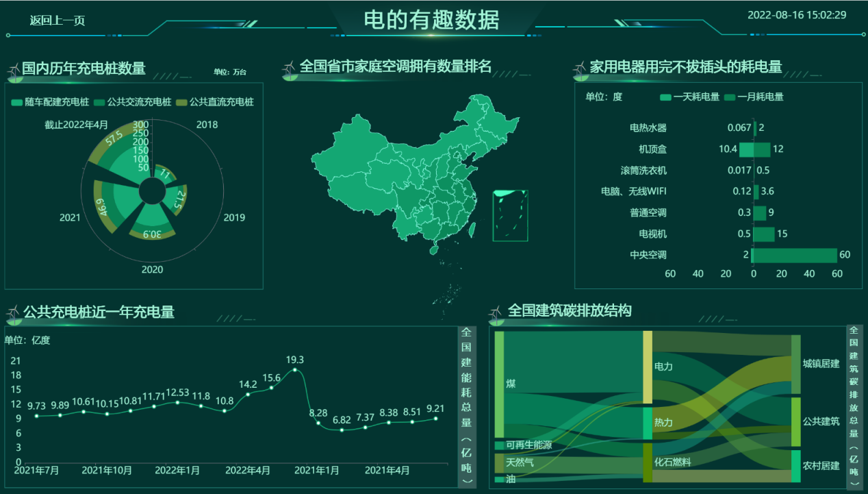Select the 城镇居建 node in the Sankey diagram

pos(796,364)
